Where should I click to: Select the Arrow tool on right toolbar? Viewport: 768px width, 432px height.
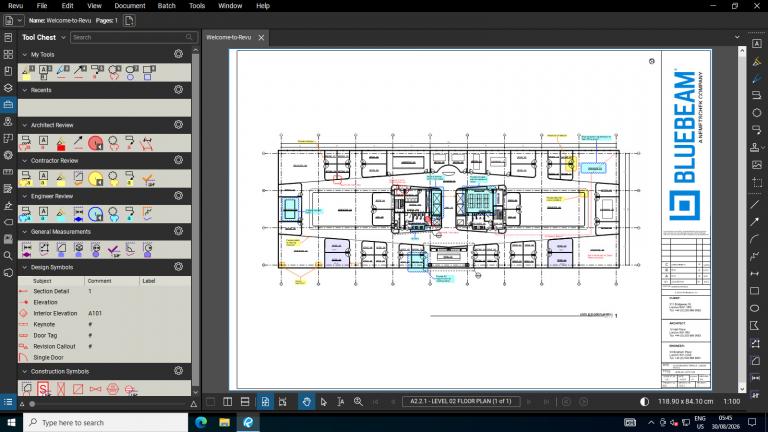pos(755,222)
